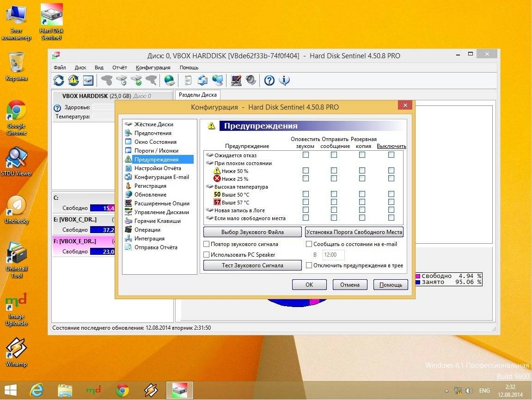Select the STDU Viewer desktop icon
The width and height of the screenshot is (532, 400).
tap(16, 162)
